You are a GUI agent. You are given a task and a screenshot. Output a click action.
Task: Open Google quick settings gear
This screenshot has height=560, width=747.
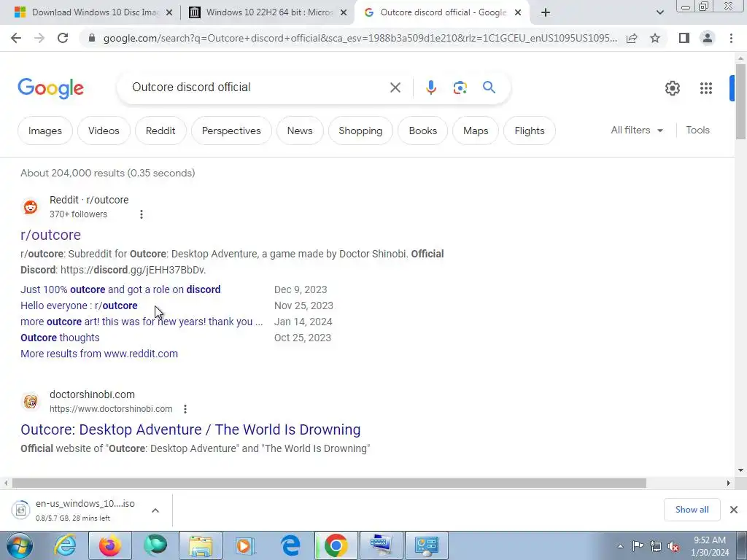pos(672,88)
